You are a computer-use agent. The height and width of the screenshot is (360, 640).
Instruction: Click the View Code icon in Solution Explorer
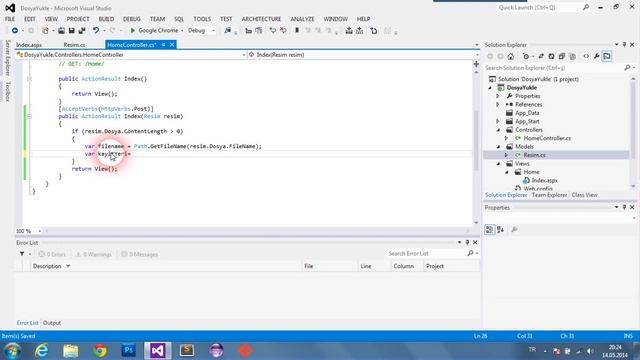point(586,56)
